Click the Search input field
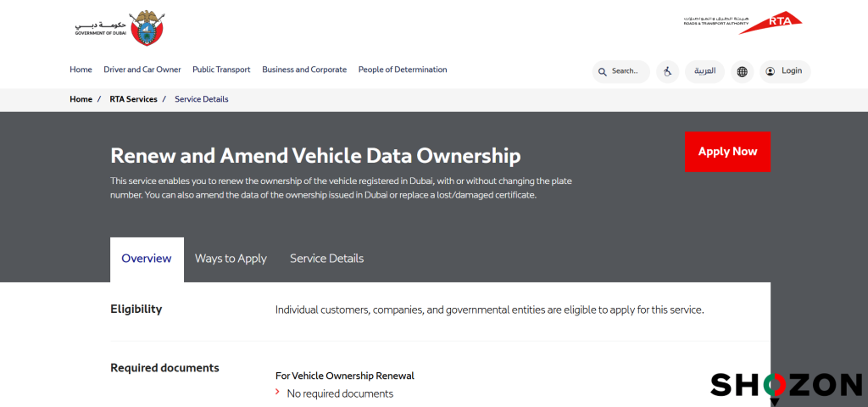The width and height of the screenshot is (868, 407). (x=627, y=72)
